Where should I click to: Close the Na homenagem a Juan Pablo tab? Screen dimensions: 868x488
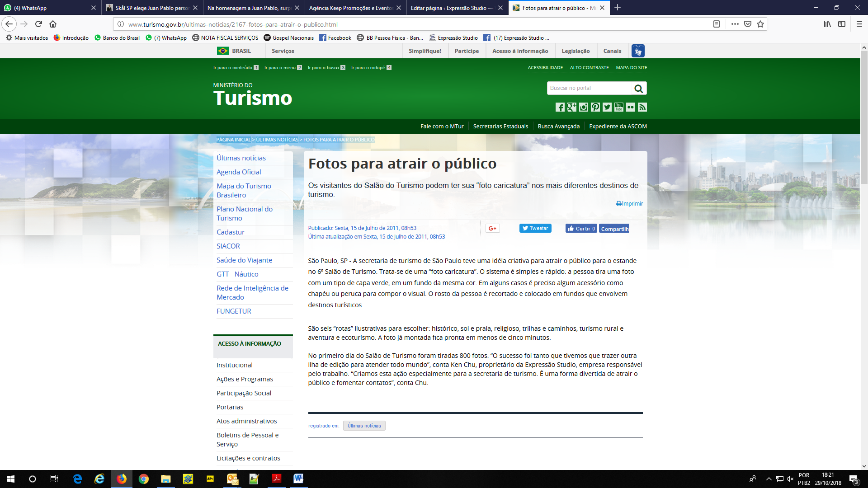click(297, 8)
